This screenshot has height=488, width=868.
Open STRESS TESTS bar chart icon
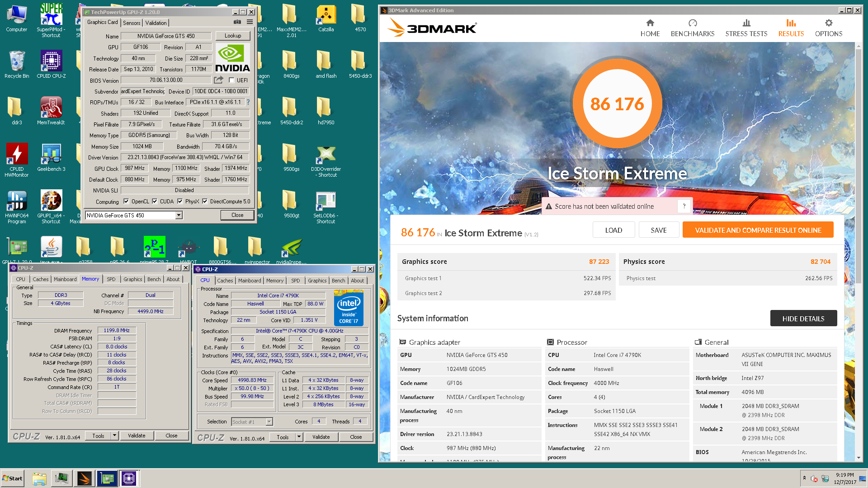(746, 23)
